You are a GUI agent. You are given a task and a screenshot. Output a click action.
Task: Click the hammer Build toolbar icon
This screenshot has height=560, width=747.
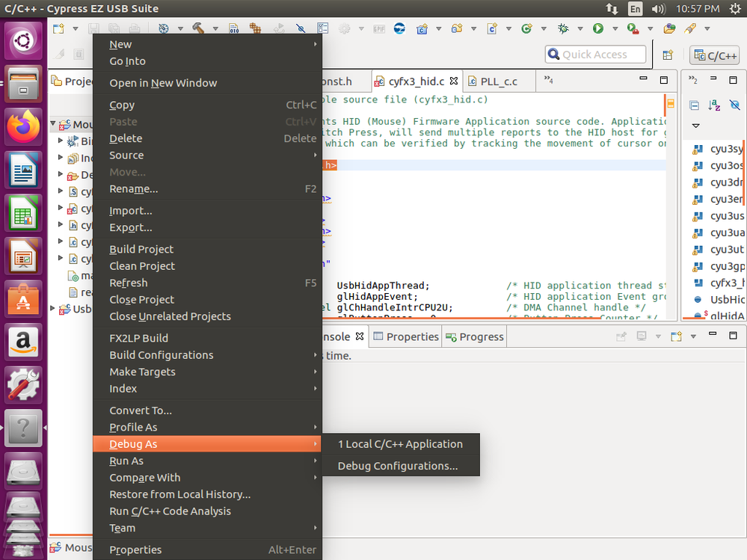[x=198, y=28]
